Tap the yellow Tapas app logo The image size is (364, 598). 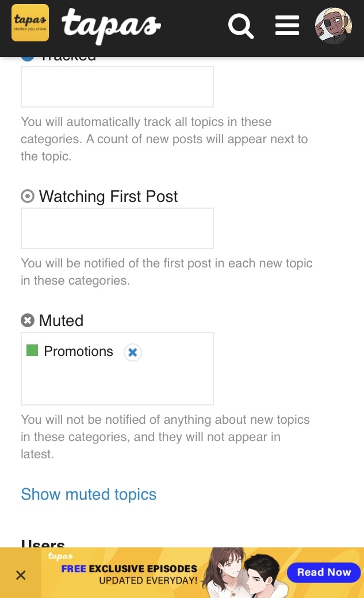(x=30, y=23)
